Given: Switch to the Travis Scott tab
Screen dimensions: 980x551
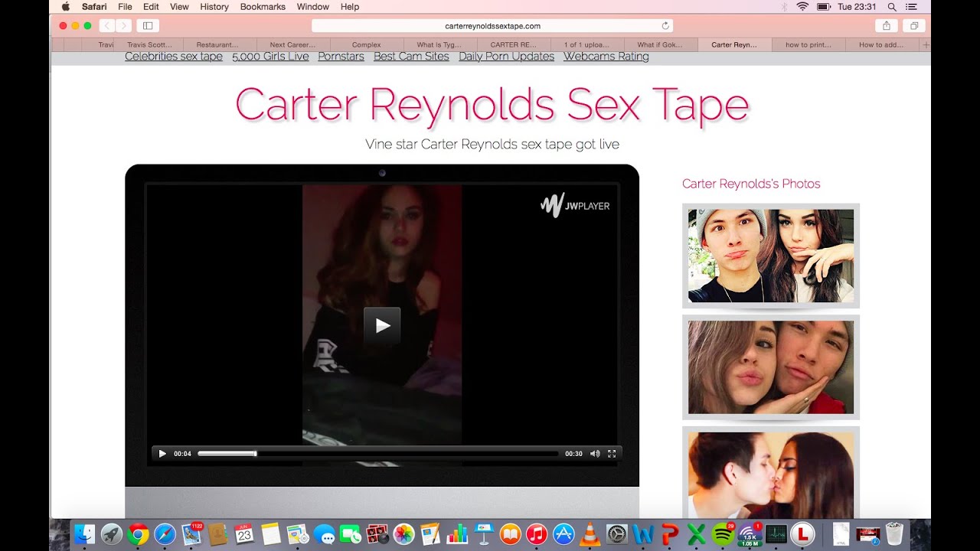Looking at the screenshot, I should click(150, 45).
